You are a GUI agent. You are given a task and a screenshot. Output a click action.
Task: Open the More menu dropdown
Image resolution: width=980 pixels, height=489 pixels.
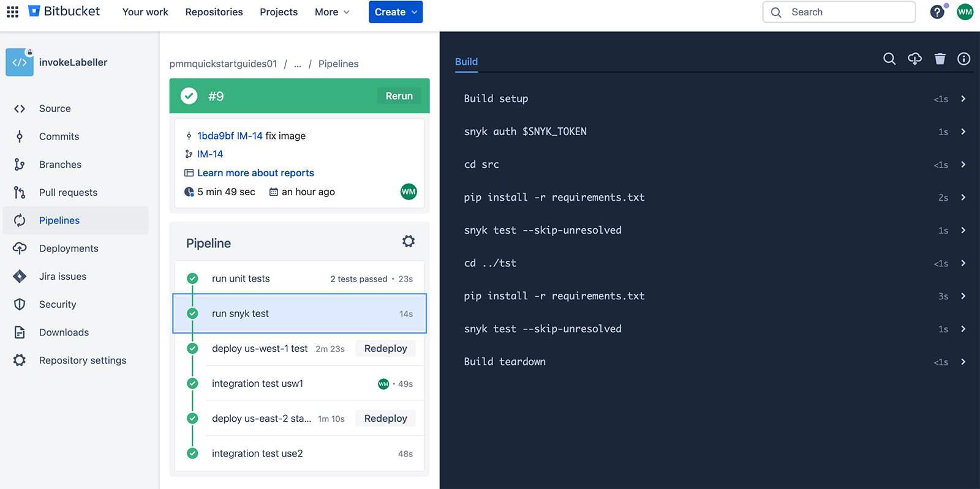coord(332,12)
